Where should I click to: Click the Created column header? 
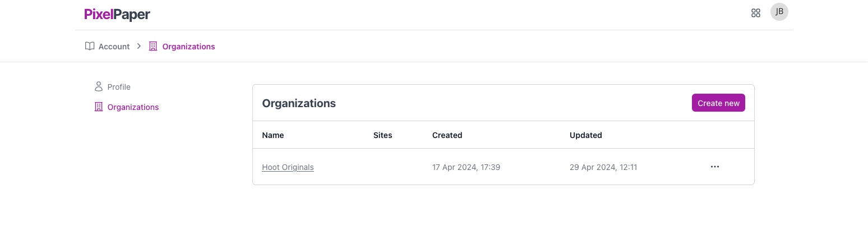tap(447, 135)
